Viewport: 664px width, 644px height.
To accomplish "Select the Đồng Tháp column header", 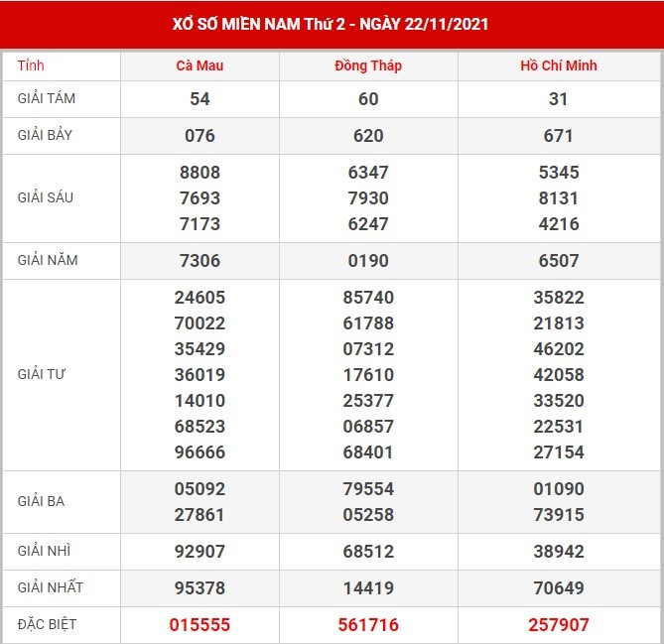I will [368, 65].
